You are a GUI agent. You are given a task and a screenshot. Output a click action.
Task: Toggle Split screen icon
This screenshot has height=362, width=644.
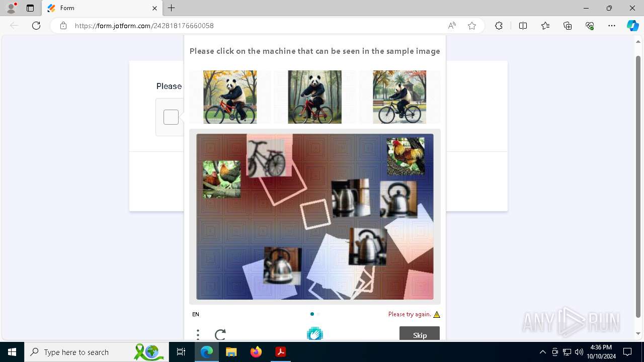[x=523, y=26]
